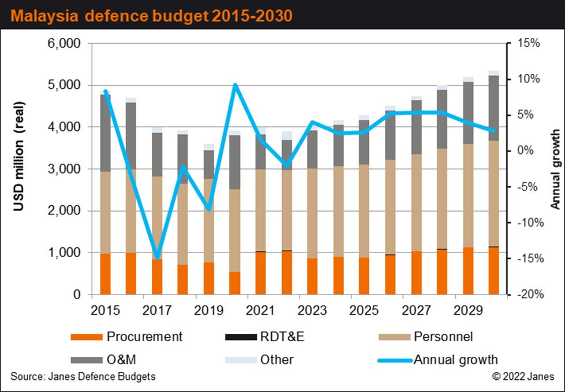Click the '6,000' left axis value
This screenshot has width=565, height=392.
pyautogui.click(x=64, y=44)
